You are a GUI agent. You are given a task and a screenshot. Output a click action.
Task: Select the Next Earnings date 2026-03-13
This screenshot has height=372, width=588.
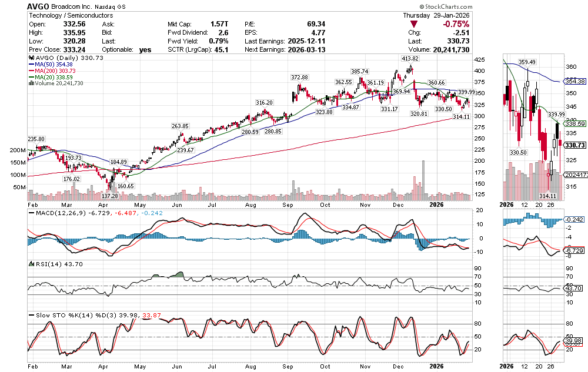click(307, 50)
